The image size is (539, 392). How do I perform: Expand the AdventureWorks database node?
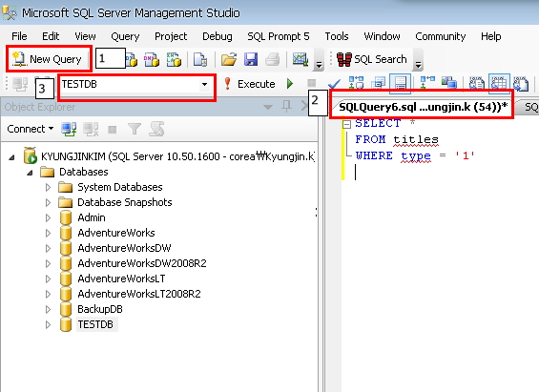click(x=48, y=233)
